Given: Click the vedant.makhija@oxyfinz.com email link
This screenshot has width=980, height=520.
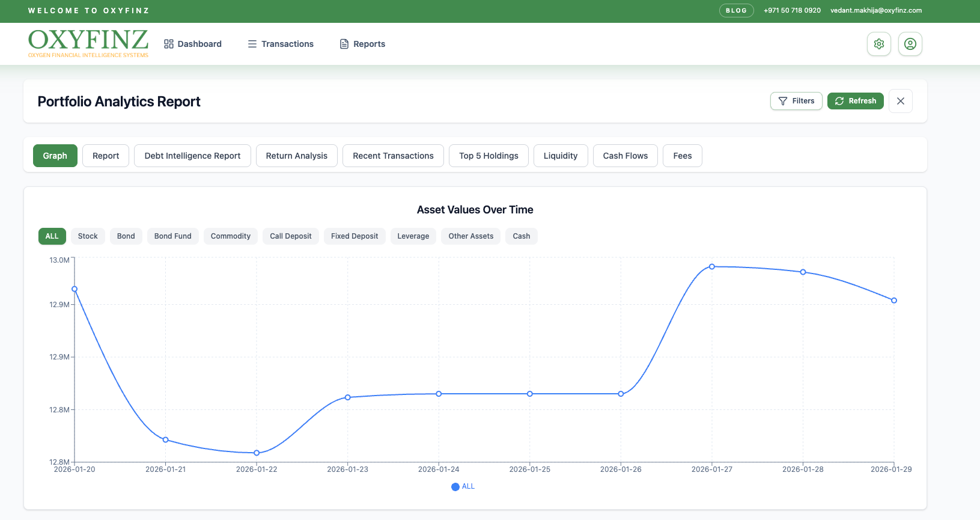Looking at the screenshot, I should 876,10.
